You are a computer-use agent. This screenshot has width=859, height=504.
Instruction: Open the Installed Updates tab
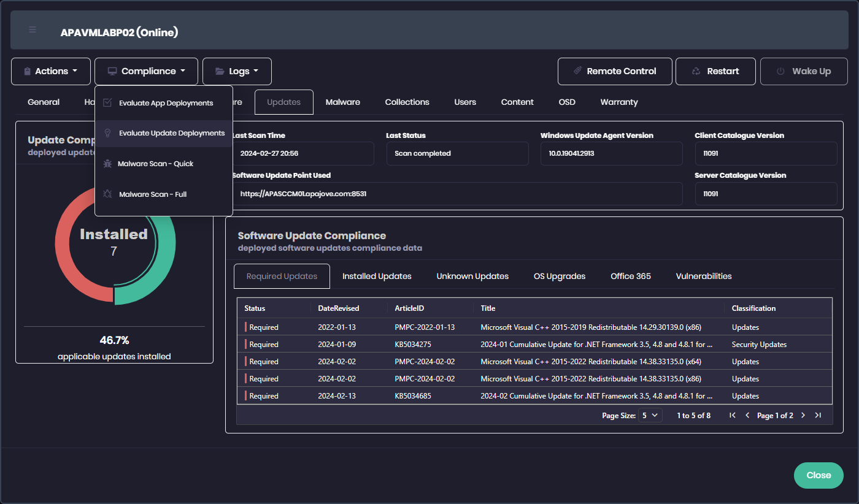pos(377,277)
